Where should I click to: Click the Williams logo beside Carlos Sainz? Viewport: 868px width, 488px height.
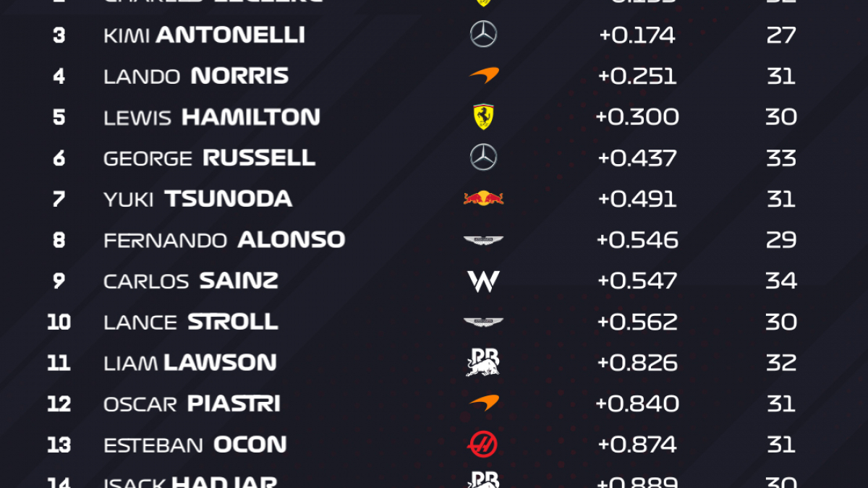click(483, 281)
